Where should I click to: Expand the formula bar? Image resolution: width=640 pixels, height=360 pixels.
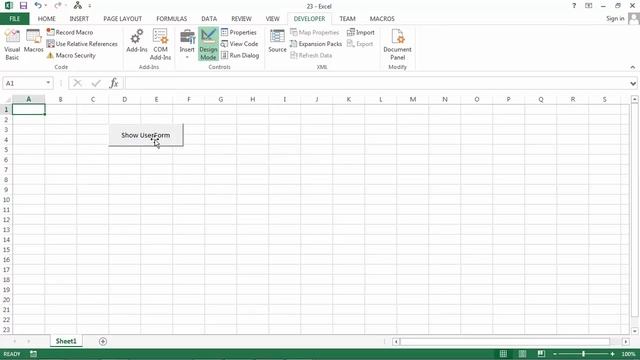coord(633,83)
